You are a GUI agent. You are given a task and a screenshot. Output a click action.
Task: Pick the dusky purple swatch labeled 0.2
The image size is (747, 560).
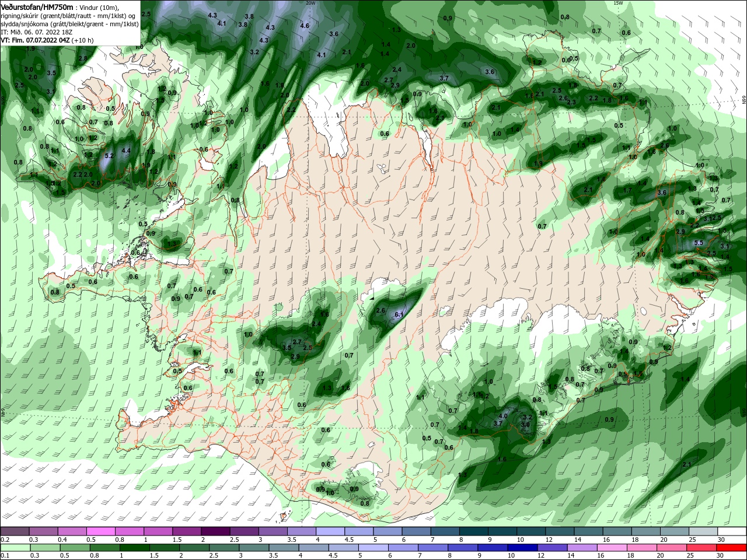pos(14,531)
